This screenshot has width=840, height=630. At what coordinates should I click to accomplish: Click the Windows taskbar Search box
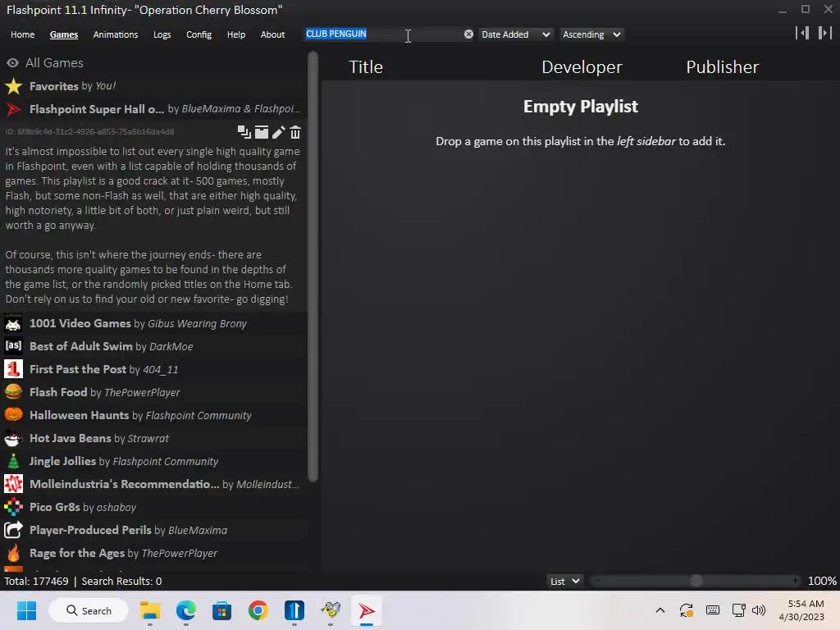point(89,610)
